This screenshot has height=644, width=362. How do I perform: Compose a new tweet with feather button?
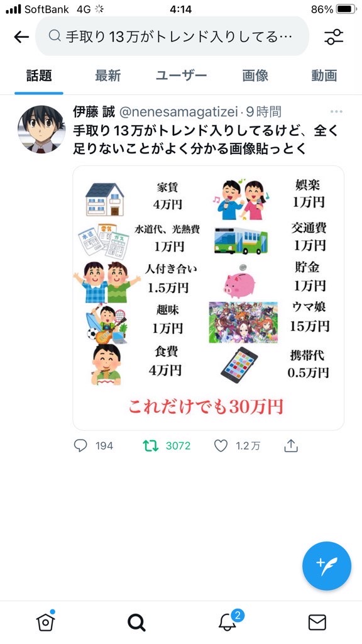pyautogui.click(x=327, y=565)
